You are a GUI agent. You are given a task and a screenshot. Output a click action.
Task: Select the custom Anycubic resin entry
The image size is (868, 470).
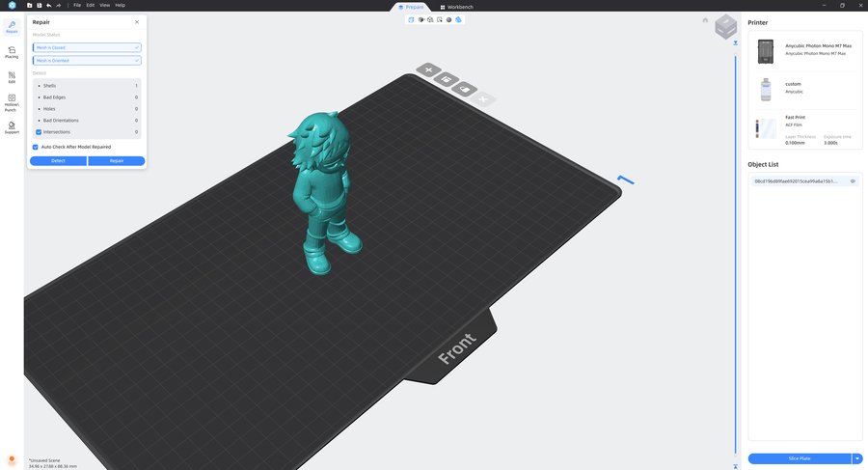pyautogui.click(x=805, y=89)
